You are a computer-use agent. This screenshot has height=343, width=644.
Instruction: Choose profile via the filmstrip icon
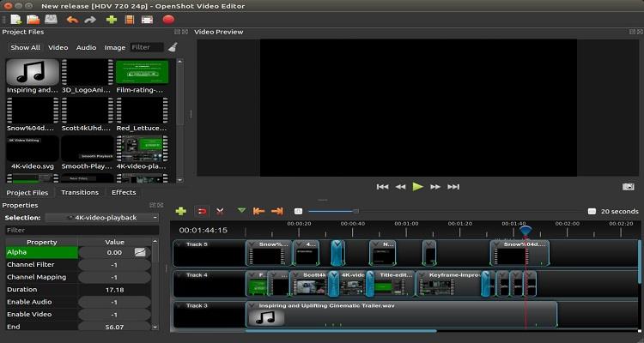coord(130,20)
